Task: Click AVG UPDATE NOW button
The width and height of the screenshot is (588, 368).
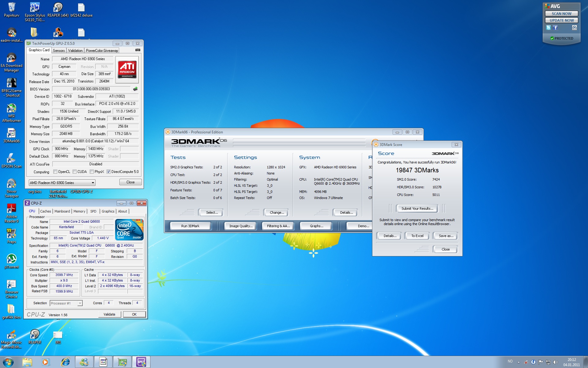Action: coord(561,20)
